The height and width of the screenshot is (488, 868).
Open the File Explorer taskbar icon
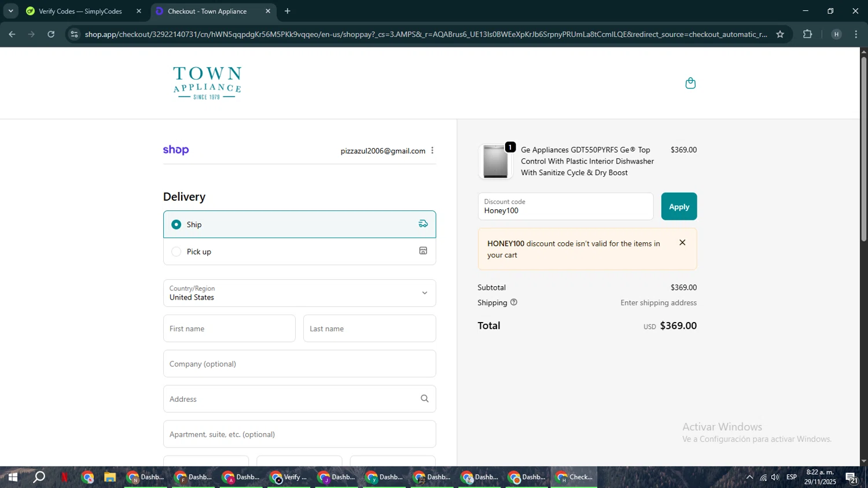pos(110,477)
